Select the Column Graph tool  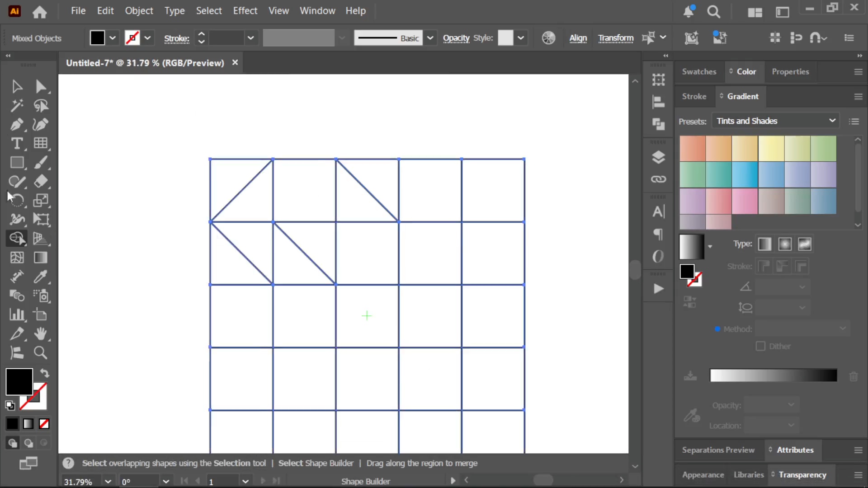tap(17, 314)
